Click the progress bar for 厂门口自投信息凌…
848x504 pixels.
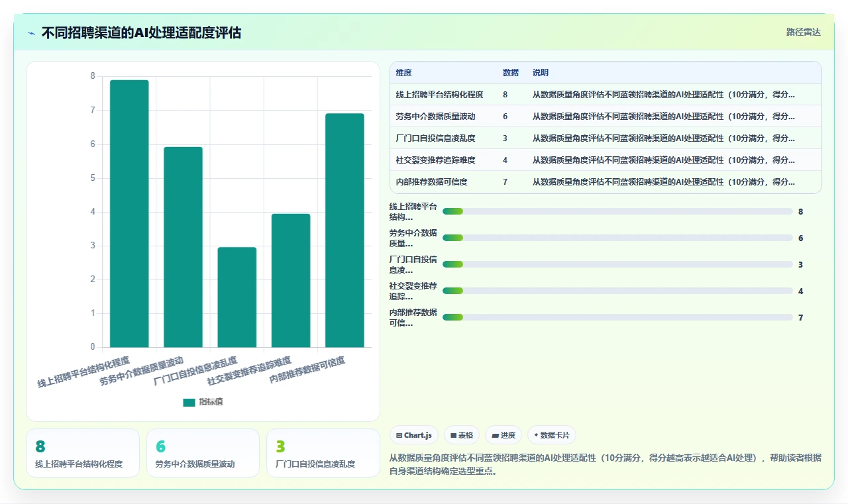pos(617,264)
